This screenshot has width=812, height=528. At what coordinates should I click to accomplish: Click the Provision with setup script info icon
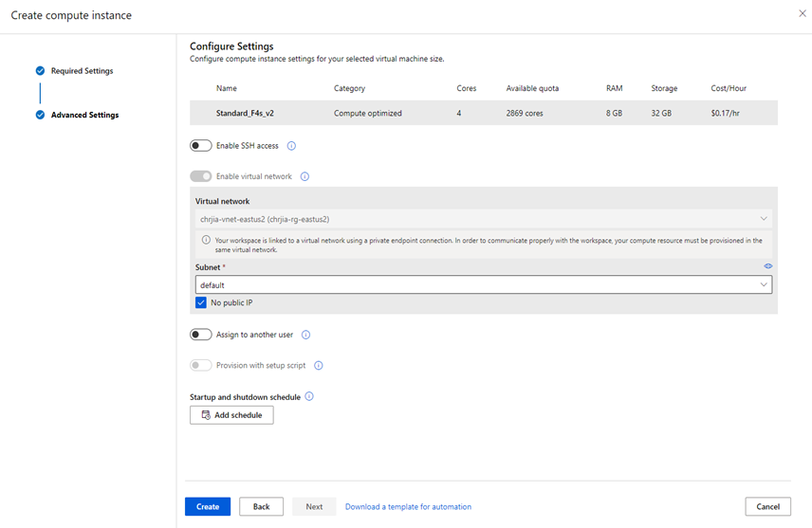pyautogui.click(x=319, y=366)
